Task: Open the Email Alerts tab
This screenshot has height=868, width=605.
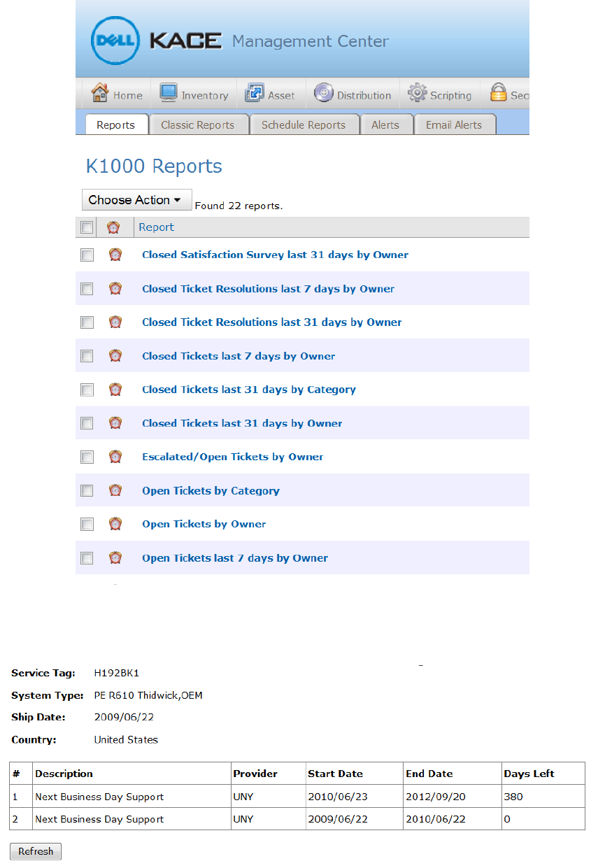Action: point(454,124)
